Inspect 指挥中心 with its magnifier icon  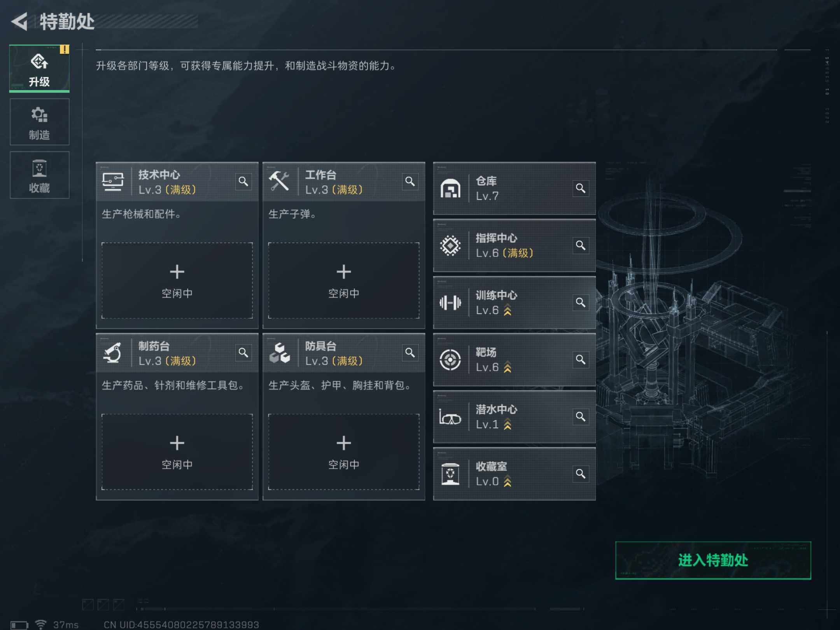coord(581,245)
